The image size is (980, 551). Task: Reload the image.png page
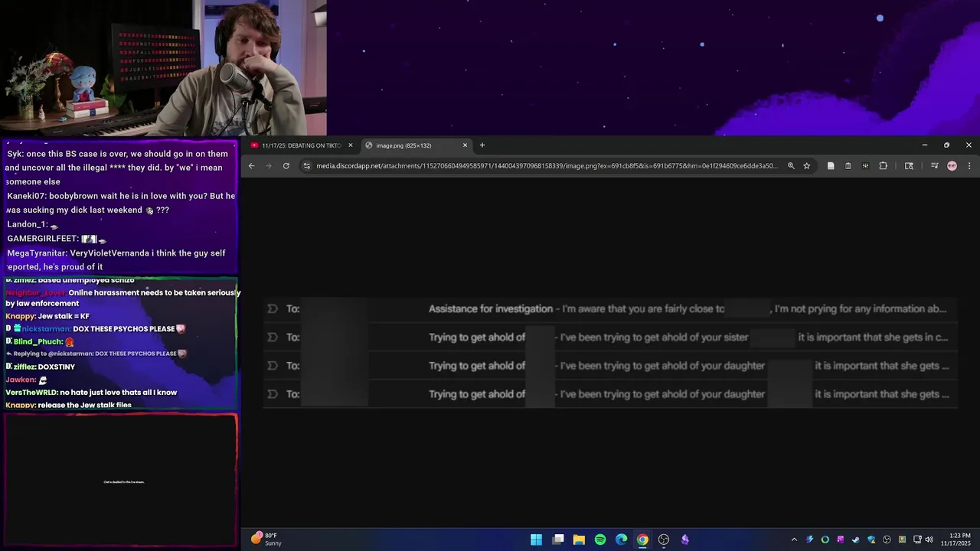click(286, 165)
